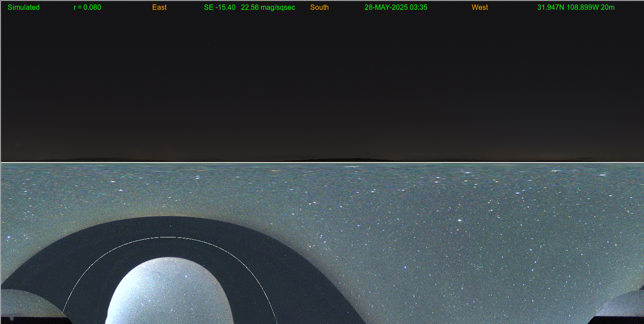Click the "South" direction label
Viewport: 644px width, 324px height.
coord(320,8)
